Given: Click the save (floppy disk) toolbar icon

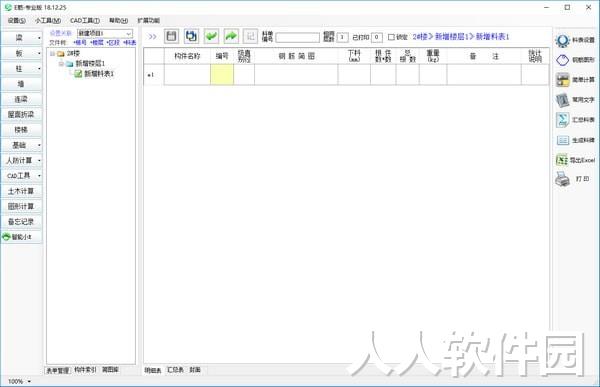Looking at the screenshot, I should 171,36.
